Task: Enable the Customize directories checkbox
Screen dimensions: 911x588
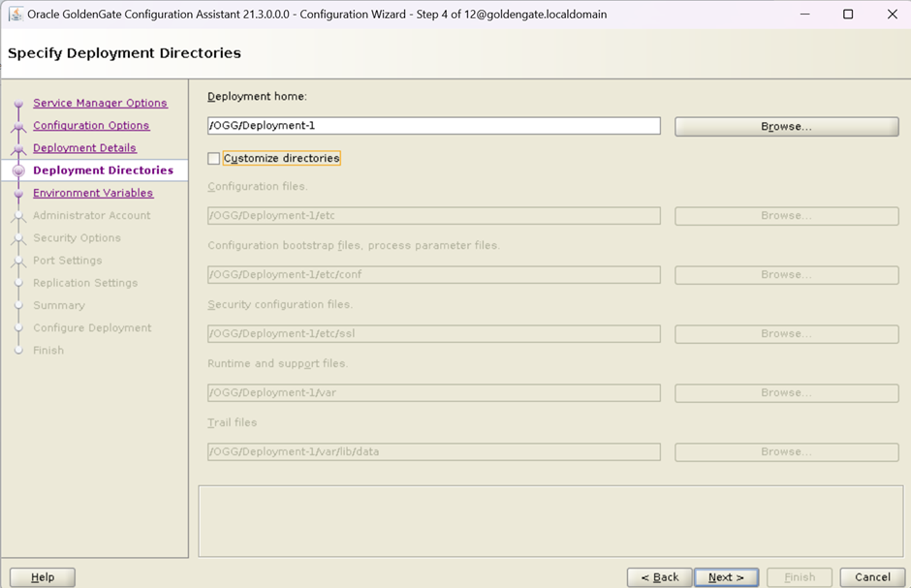Action: (x=214, y=159)
